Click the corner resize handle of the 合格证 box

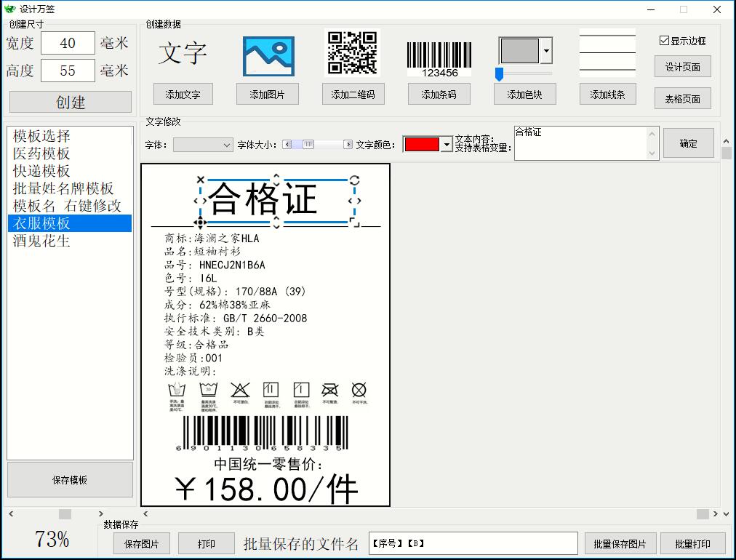click(x=355, y=222)
